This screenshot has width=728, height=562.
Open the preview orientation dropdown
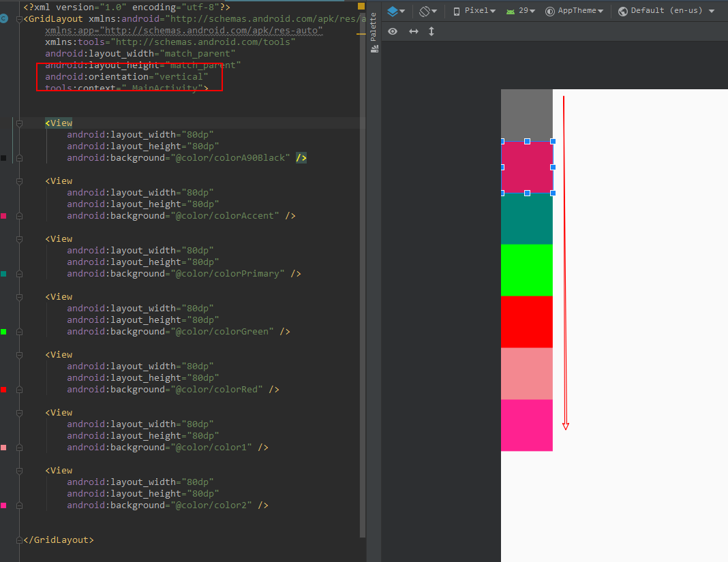click(x=428, y=11)
